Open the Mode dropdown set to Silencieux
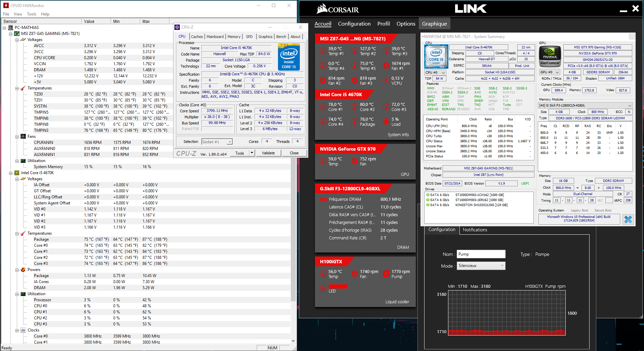This screenshot has width=644, height=351. (481, 266)
